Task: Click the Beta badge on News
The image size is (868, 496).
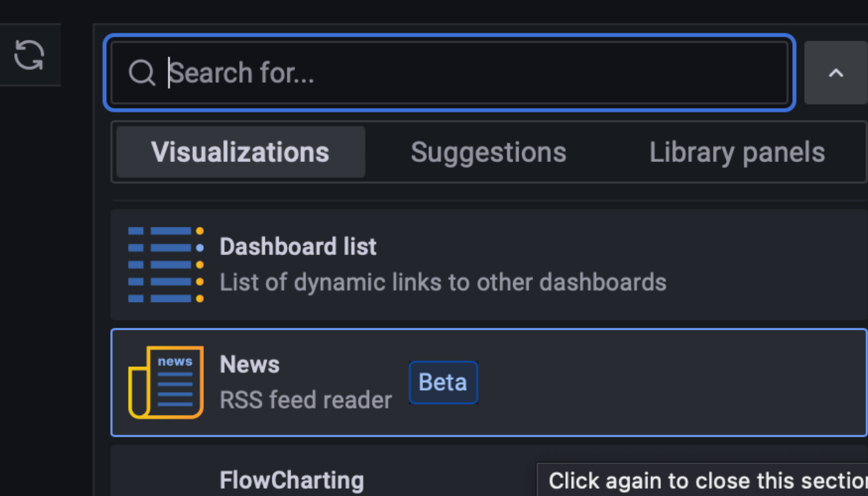Action: point(443,382)
